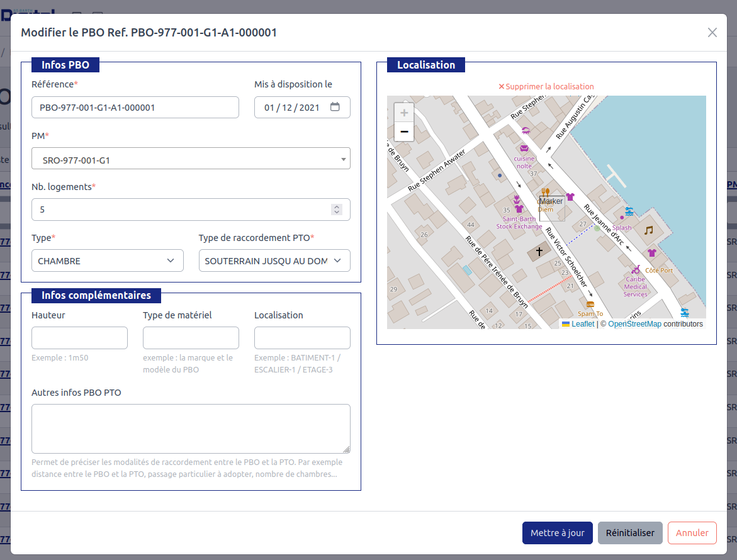The height and width of the screenshot is (560, 737).
Task: Select the Localisation section header
Action: tap(425, 64)
